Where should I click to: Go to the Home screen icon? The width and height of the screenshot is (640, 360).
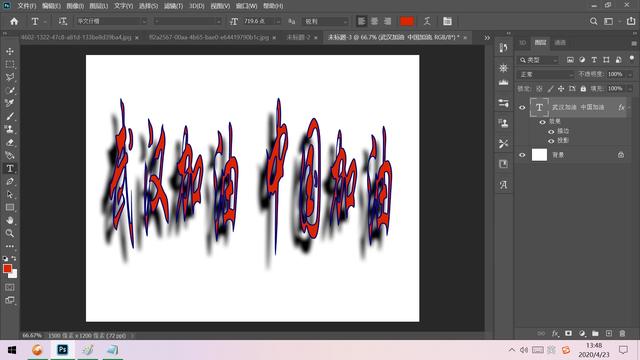click(14, 21)
